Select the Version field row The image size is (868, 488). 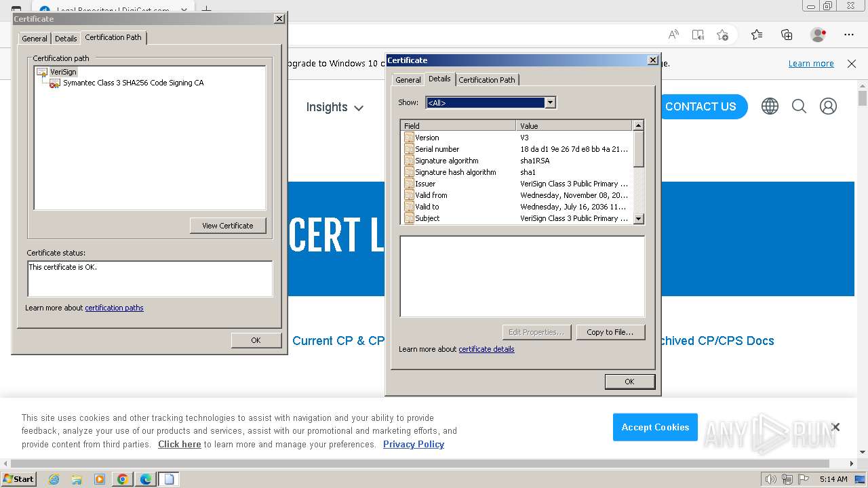[x=517, y=138]
